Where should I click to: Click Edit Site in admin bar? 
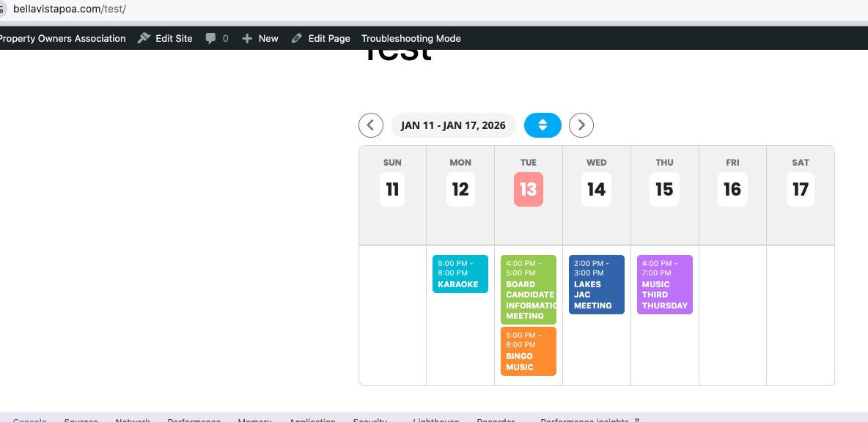(165, 38)
